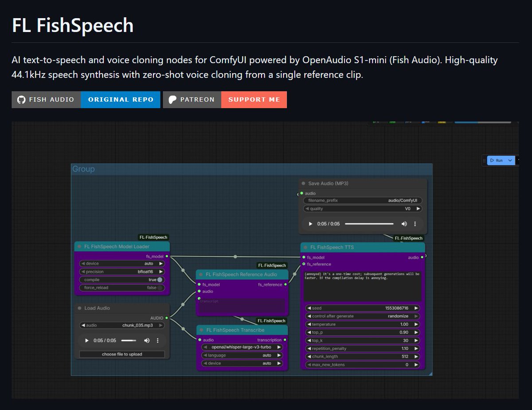Open the audio file chunk_035.mp3 selector
The width and height of the screenshot is (532, 410).
coord(122,325)
